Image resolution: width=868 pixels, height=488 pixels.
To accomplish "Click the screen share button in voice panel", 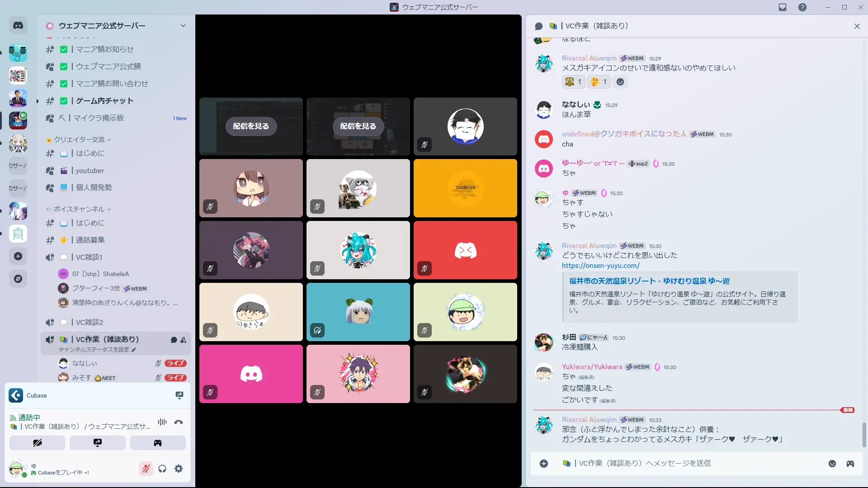I will tap(98, 443).
